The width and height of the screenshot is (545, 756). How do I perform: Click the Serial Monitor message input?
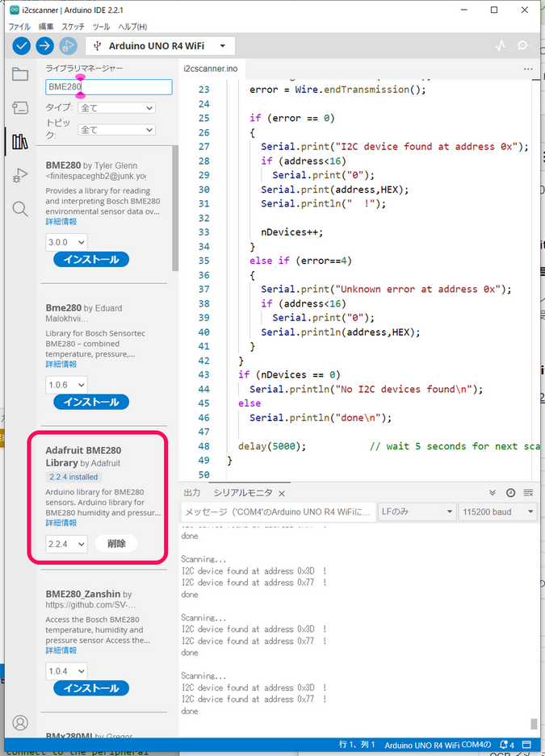[279, 512]
